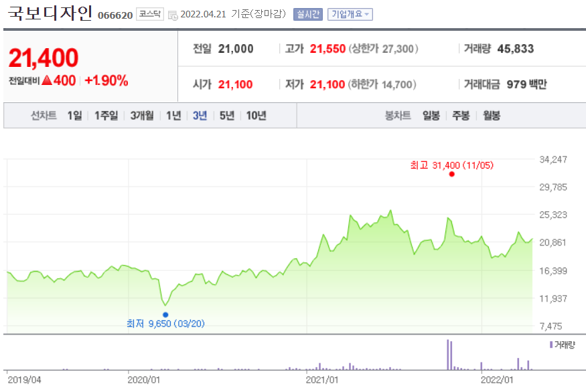
Task: Click the 선차트 label
Action: tap(44, 116)
